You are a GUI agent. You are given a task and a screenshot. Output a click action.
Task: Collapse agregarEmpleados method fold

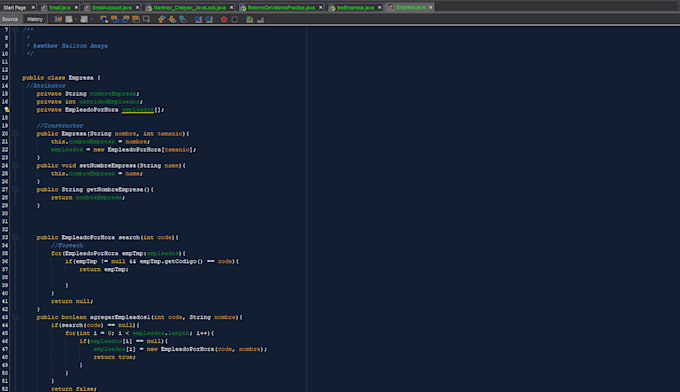(x=15, y=317)
